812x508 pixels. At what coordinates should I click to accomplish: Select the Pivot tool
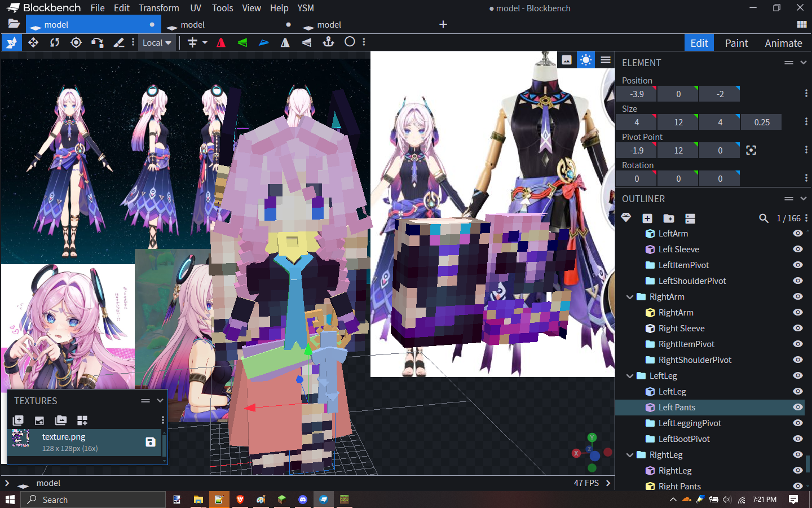click(76, 42)
